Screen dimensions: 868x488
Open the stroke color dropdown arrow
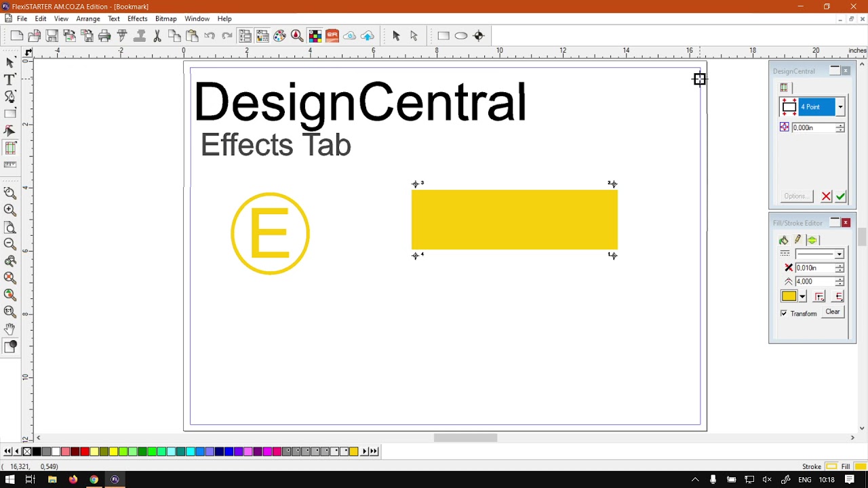tap(802, 296)
